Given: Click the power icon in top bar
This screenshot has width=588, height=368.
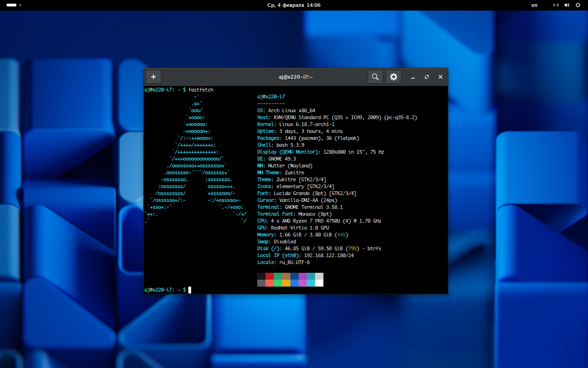Looking at the screenshot, I should tap(578, 5).
